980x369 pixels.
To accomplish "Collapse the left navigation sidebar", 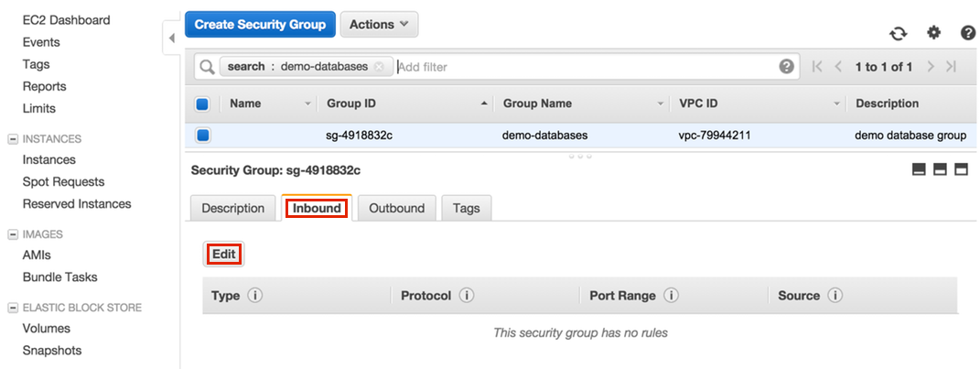I will coord(172,39).
